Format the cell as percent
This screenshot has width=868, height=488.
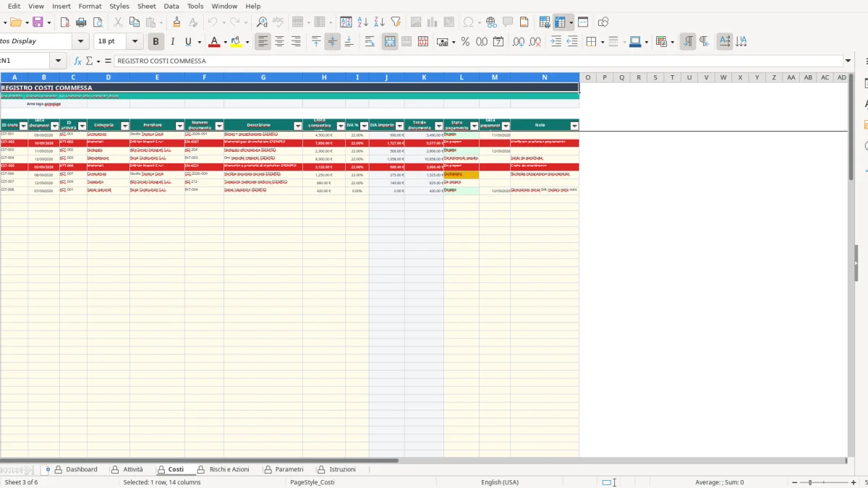coord(465,42)
